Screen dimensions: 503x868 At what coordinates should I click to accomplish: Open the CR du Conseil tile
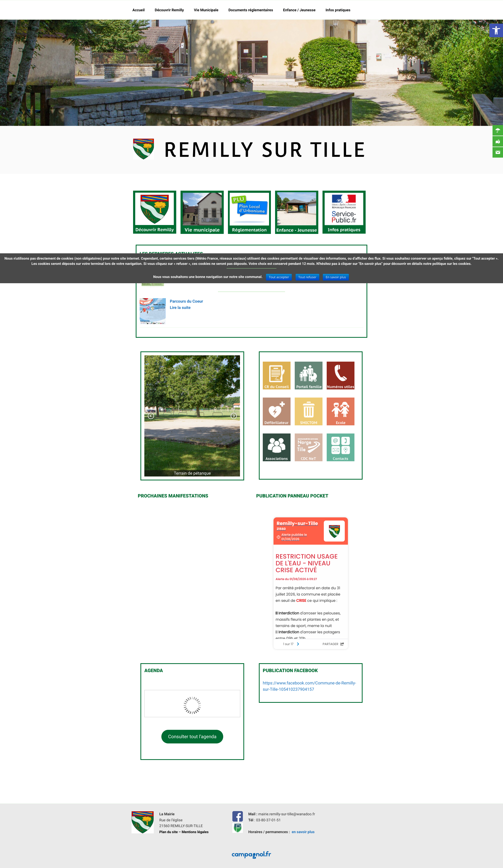coord(276,376)
